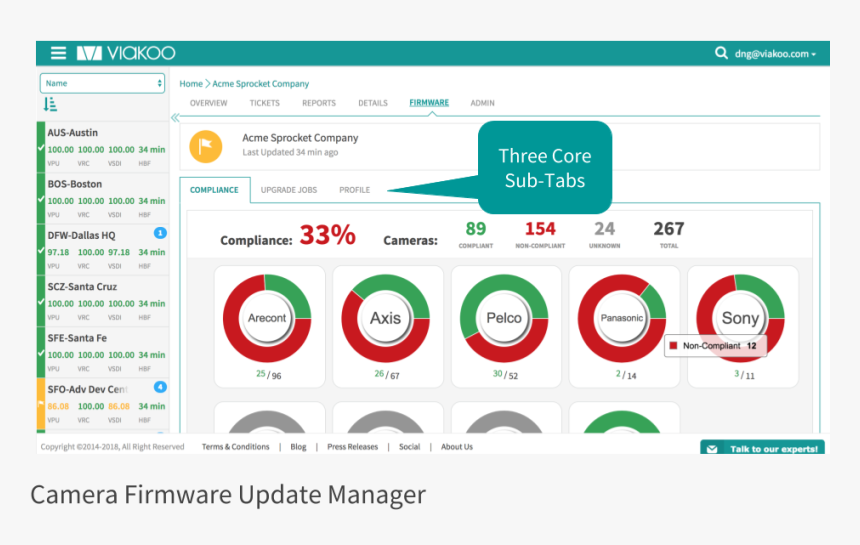Click the Arecont donut chart
Image resolution: width=860 pixels, height=545 pixels.
[267, 318]
